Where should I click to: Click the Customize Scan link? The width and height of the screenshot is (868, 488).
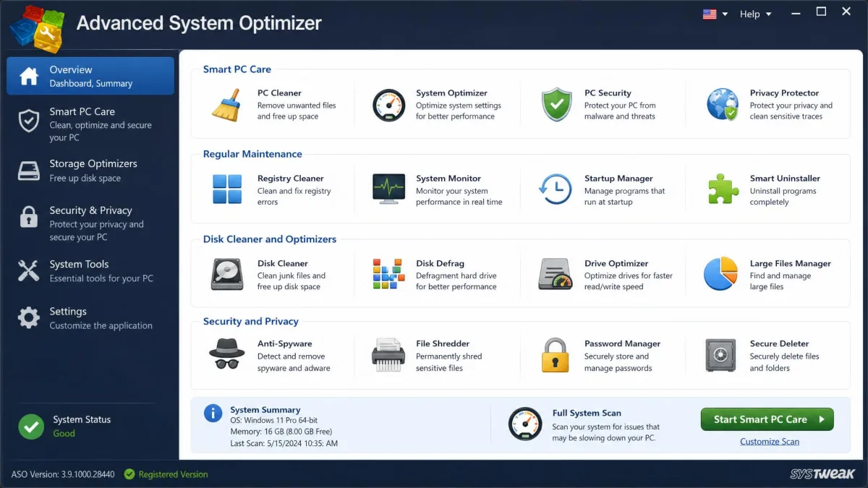click(x=770, y=441)
